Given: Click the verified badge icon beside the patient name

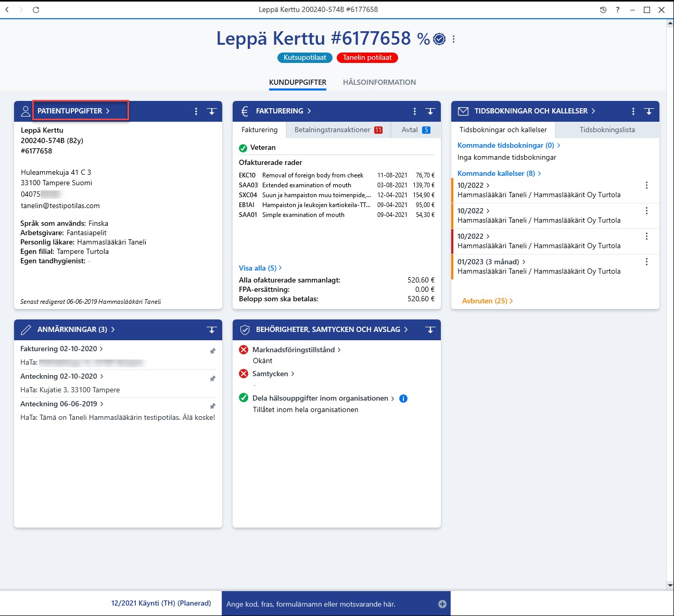Looking at the screenshot, I should pos(440,39).
